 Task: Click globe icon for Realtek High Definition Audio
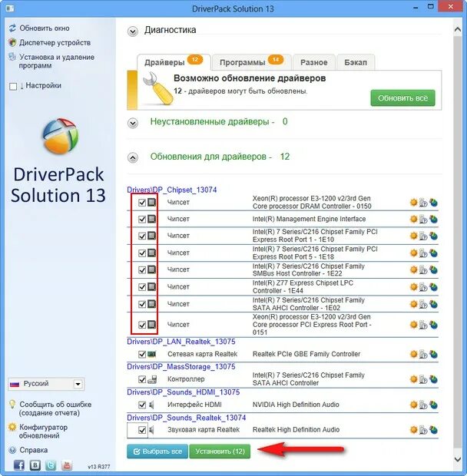coord(434,430)
